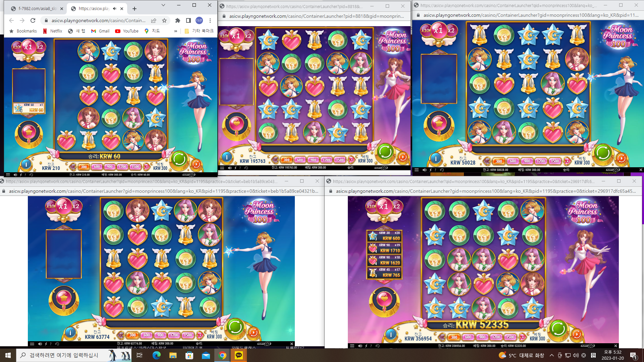Open the 지도 bookmark
This screenshot has height=362, width=644.
tap(152, 31)
